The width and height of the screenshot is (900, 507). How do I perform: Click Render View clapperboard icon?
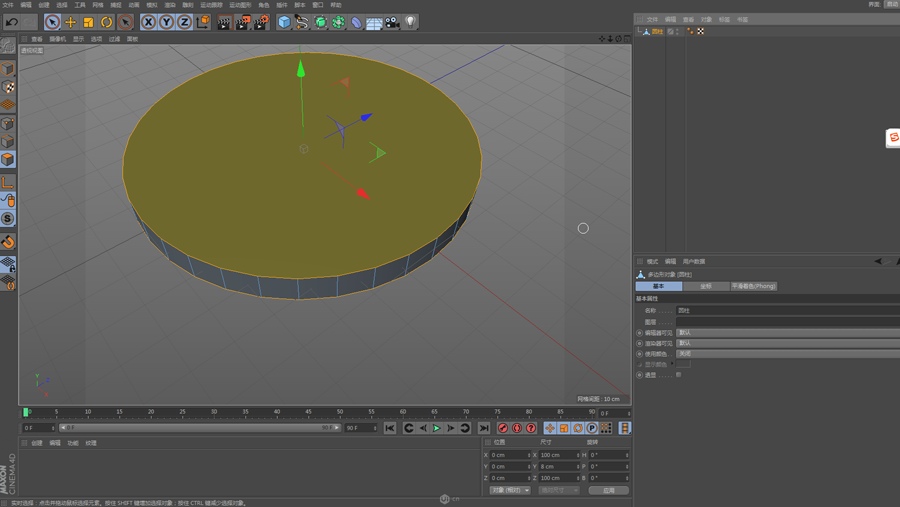(224, 22)
